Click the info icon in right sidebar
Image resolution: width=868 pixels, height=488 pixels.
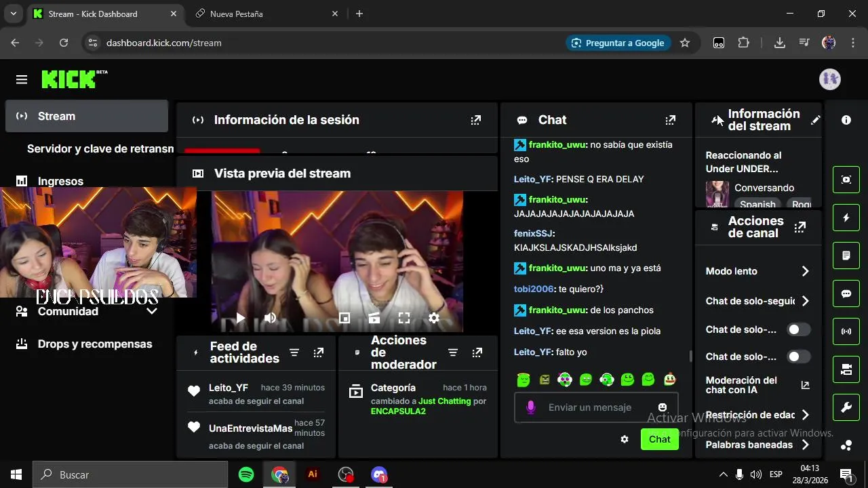click(x=846, y=120)
